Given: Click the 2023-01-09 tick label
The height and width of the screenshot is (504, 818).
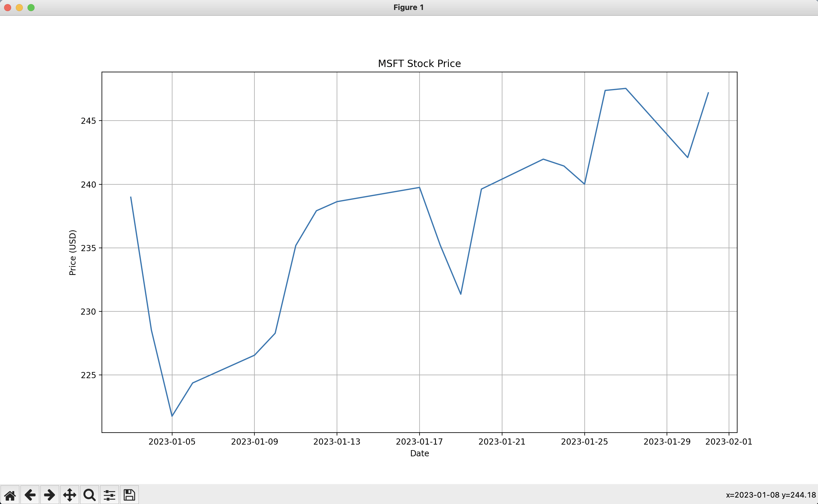Looking at the screenshot, I should point(254,442).
